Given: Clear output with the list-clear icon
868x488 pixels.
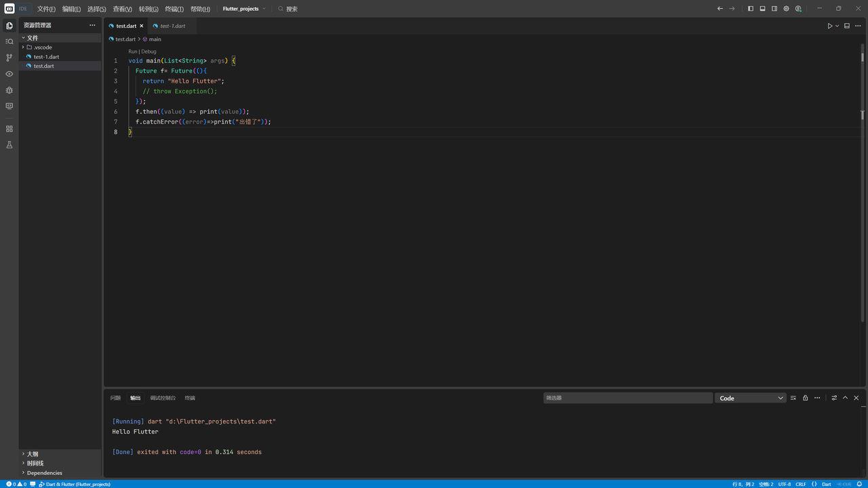Looking at the screenshot, I should pos(793,398).
